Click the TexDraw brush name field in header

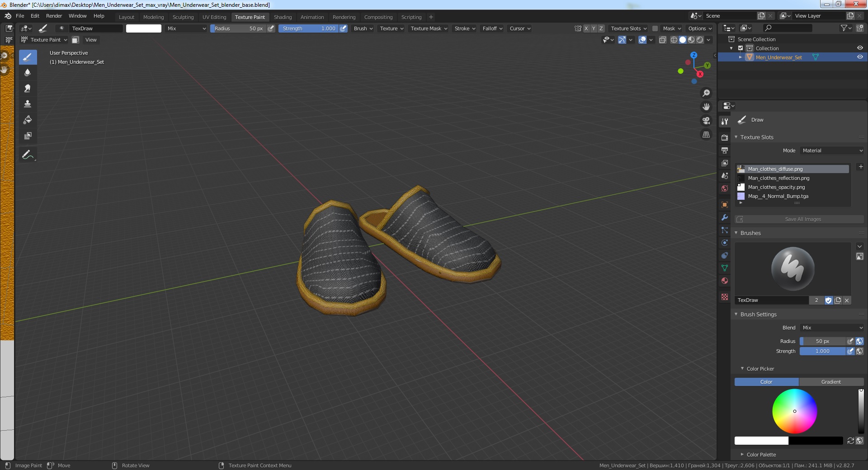click(x=96, y=28)
